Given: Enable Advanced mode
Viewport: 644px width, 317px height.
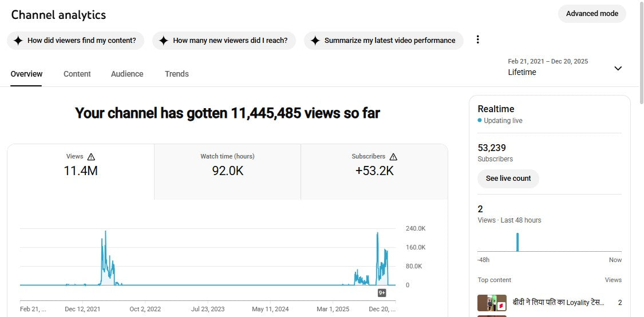Looking at the screenshot, I should (x=592, y=14).
